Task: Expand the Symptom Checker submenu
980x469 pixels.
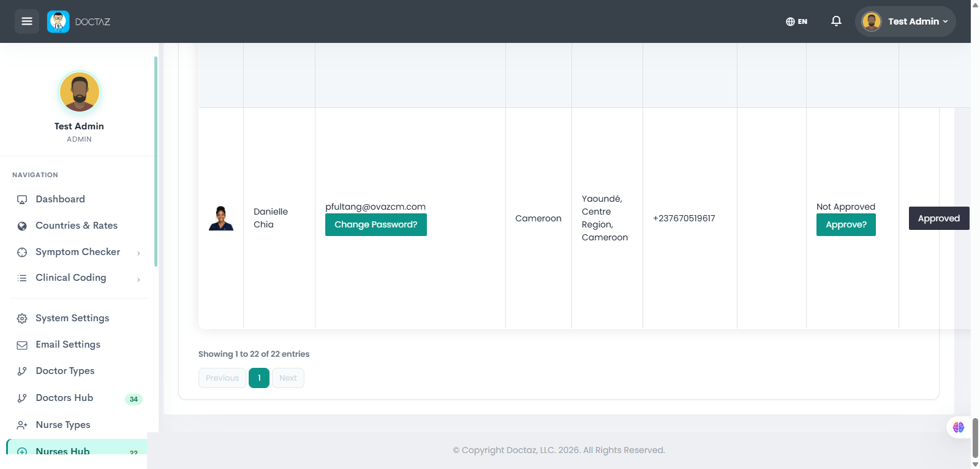Action: point(138,253)
